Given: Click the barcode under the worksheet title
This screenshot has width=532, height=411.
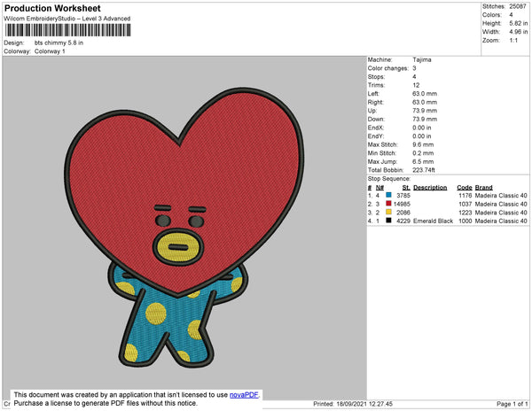Looking at the screenshot, I should point(68,30).
